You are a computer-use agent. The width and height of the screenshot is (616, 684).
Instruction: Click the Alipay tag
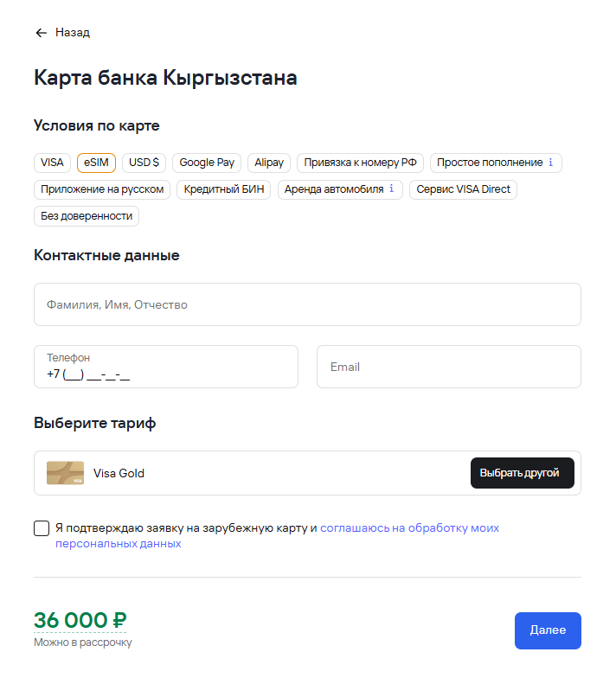[x=269, y=163]
